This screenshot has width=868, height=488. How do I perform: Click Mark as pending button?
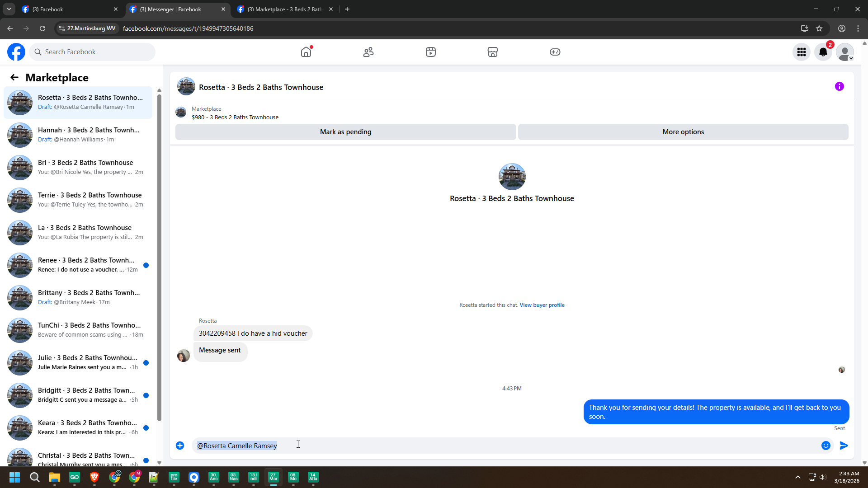click(346, 132)
